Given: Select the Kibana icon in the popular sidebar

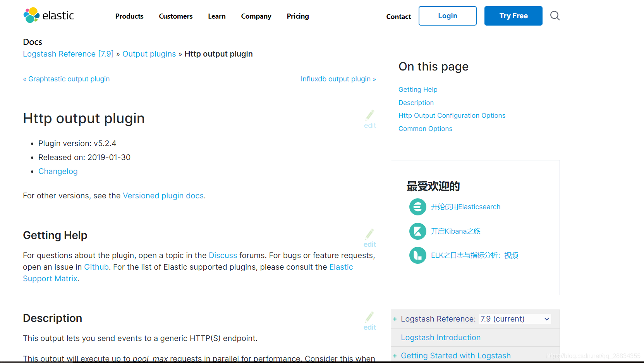Looking at the screenshot, I should (x=417, y=231).
